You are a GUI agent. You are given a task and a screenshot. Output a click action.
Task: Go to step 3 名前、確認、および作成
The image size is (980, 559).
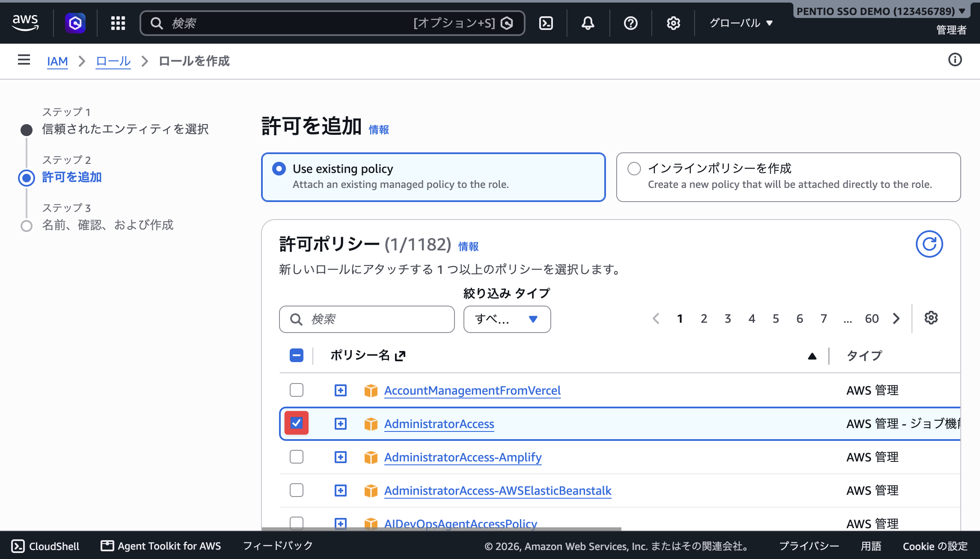(108, 225)
